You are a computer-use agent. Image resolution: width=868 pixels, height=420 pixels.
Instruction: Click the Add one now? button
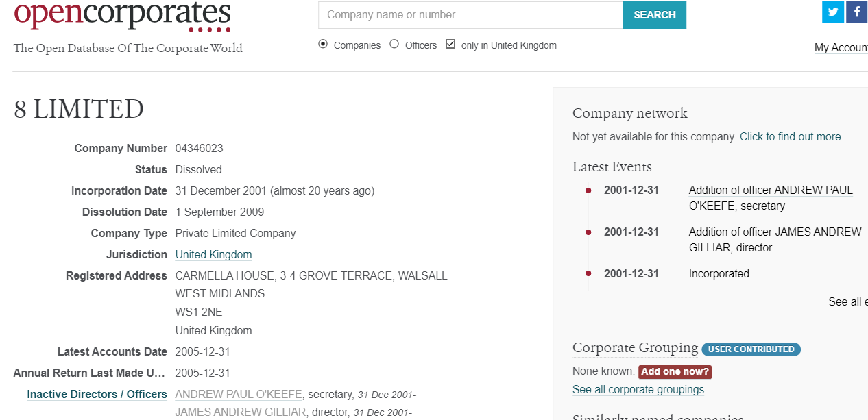[x=675, y=372]
